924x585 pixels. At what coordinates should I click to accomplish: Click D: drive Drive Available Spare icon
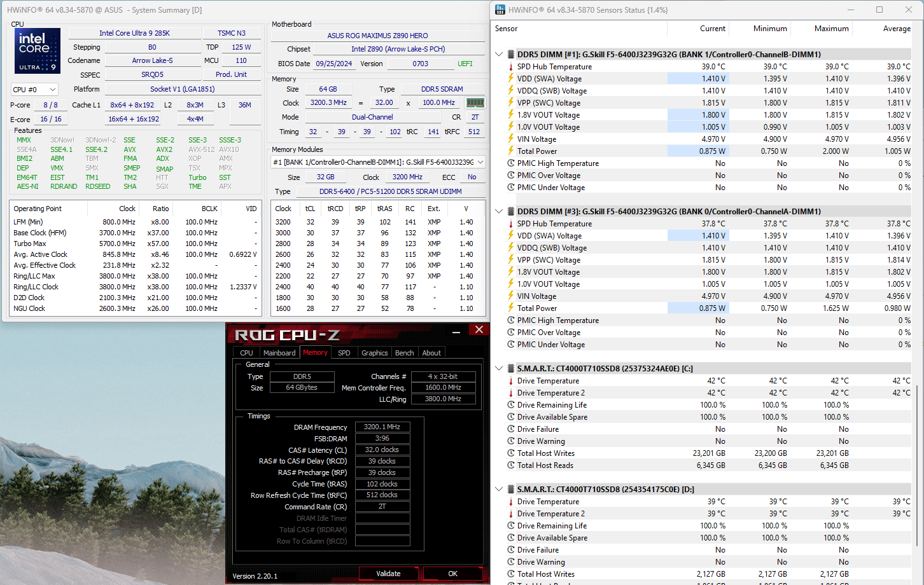tap(510, 538)
